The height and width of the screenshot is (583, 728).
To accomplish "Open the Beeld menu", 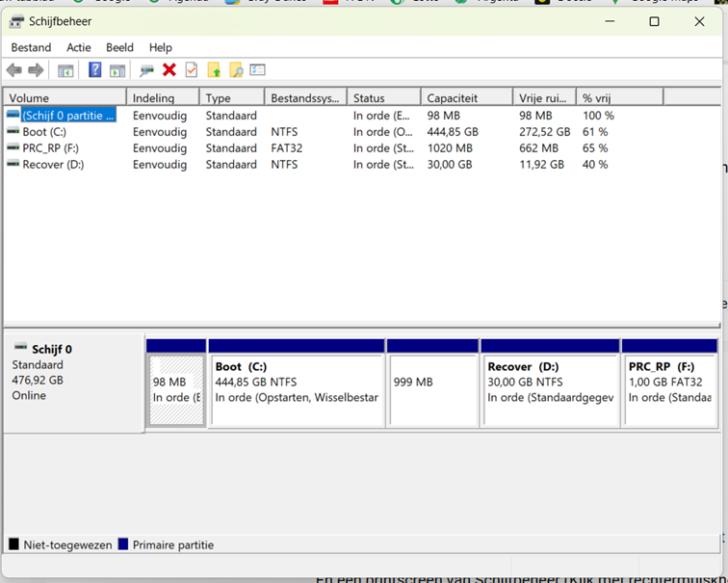I will [x=119, y=47].
